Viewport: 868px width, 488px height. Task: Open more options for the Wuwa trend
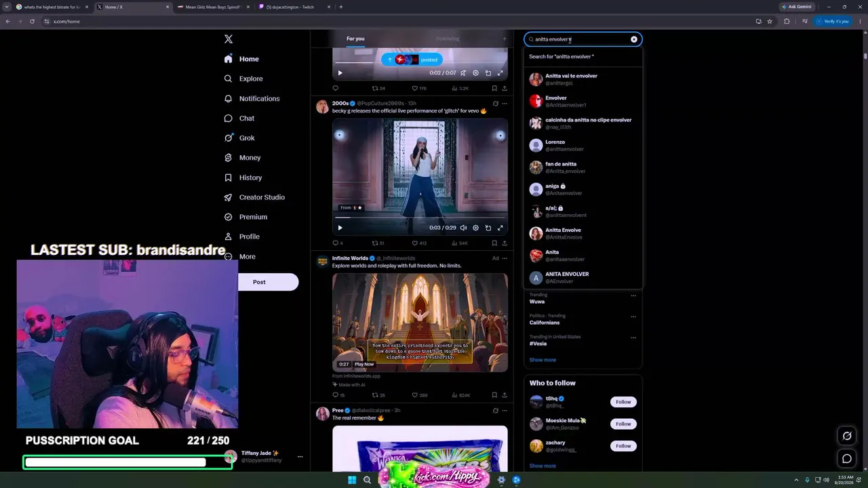(x=633, y=296)
